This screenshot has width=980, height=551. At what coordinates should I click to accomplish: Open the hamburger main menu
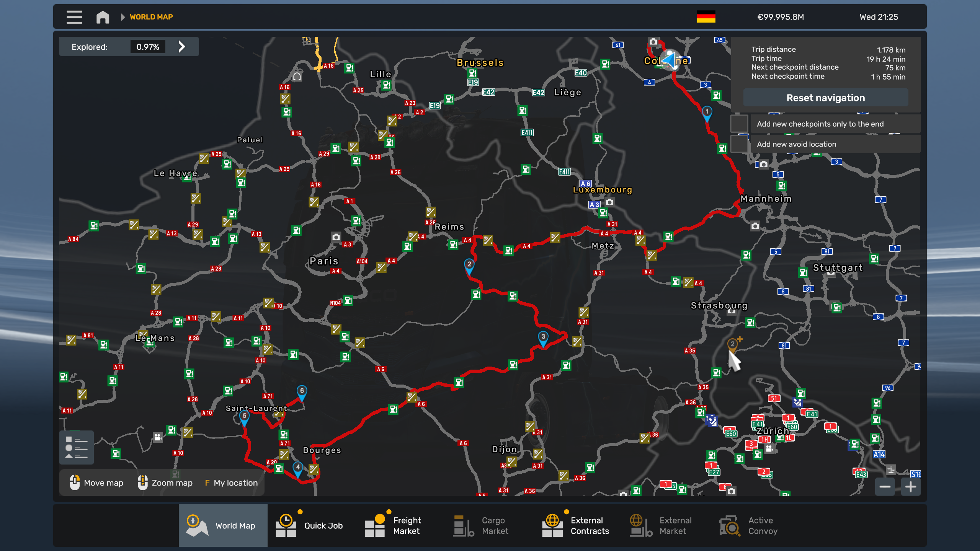tap(74, 17)
